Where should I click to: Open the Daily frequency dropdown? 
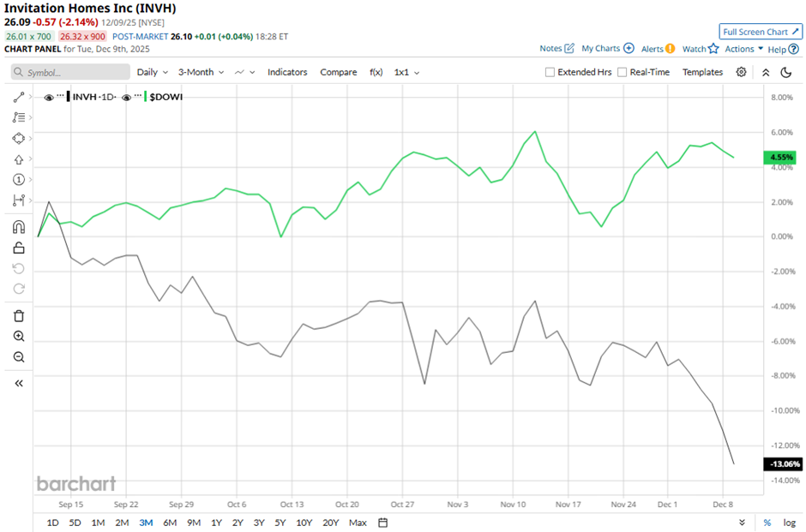pyautogui.click(x=152, y=73)
